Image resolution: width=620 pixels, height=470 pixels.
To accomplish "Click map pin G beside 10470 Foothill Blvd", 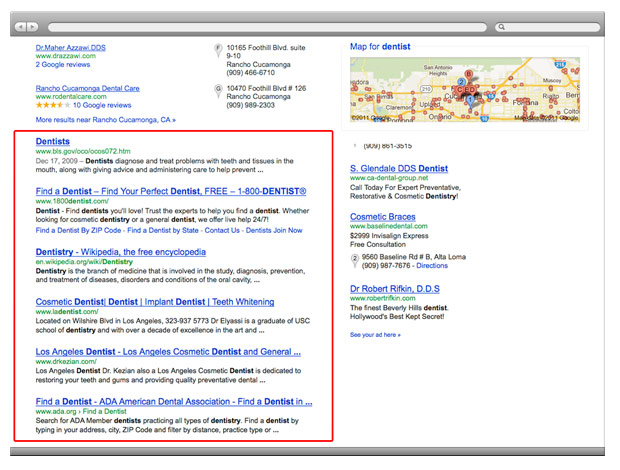I will click(219, 89).
